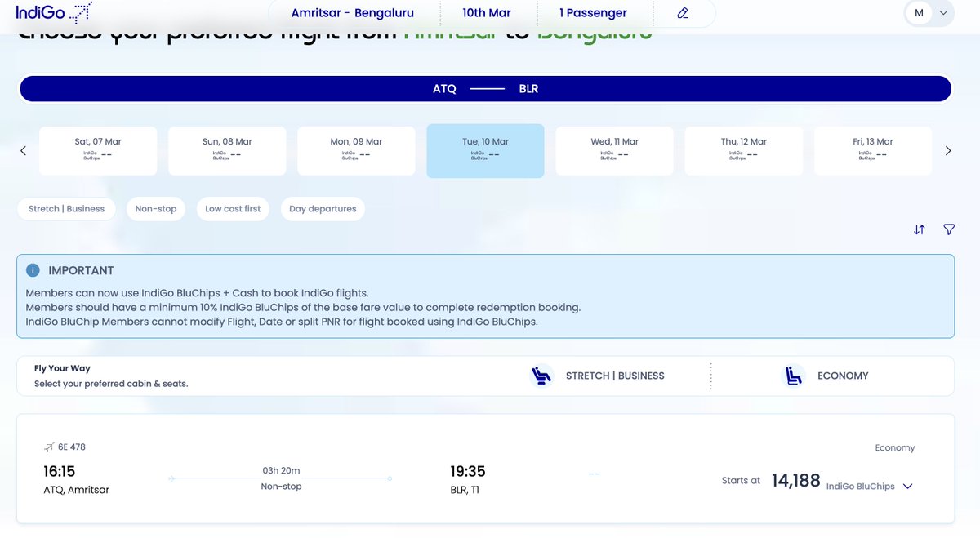Click the BLR, T1 arrival label

(465, 490)
